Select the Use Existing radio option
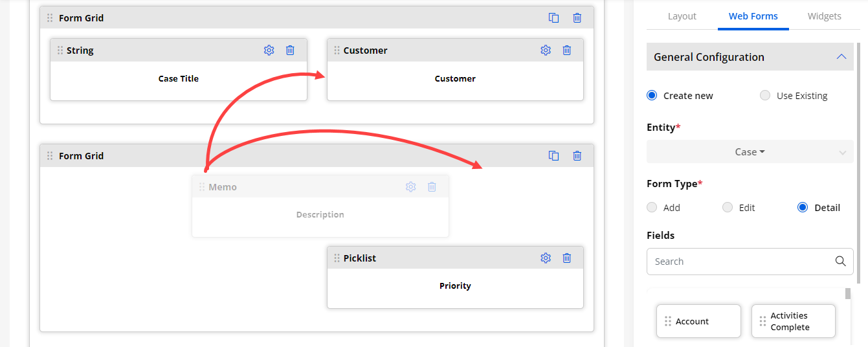The width and height of the screenshot is (868, 347). [765, 96]
